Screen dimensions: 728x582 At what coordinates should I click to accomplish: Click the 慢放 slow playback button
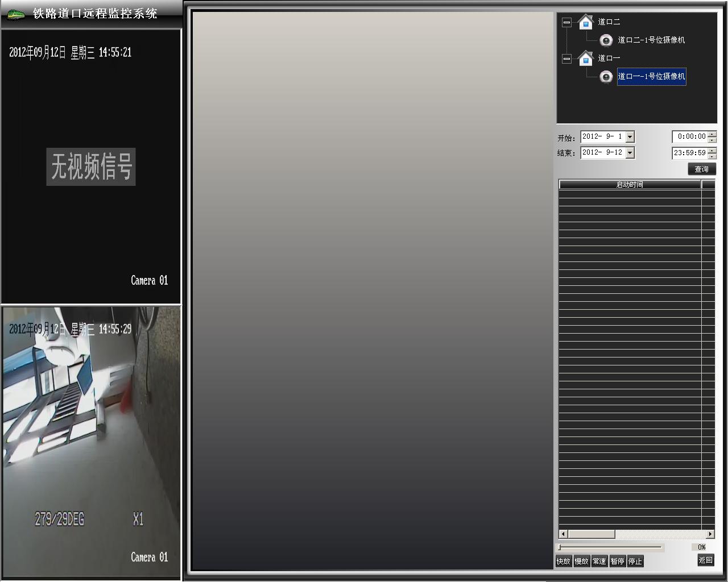click(x=581, y=562)
